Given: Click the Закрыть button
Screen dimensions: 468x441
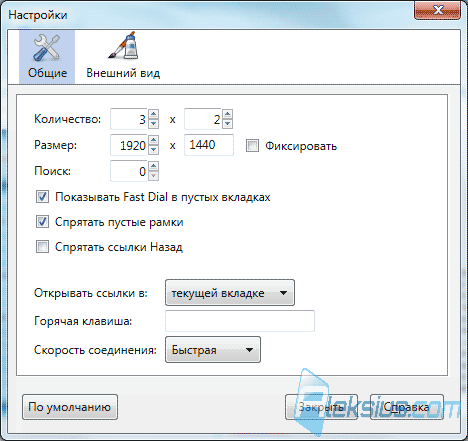Looking at the screenshot, I should 321,407.
